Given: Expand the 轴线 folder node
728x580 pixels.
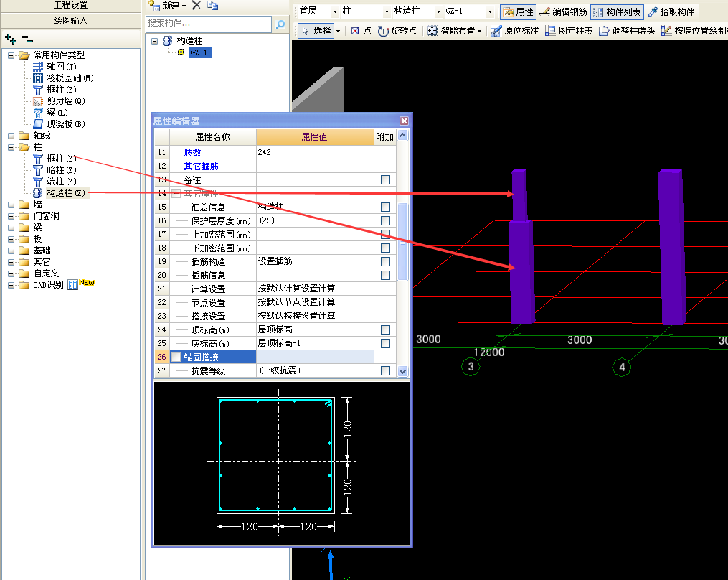Looking at the screenshot, I should (x=11, y=136).
